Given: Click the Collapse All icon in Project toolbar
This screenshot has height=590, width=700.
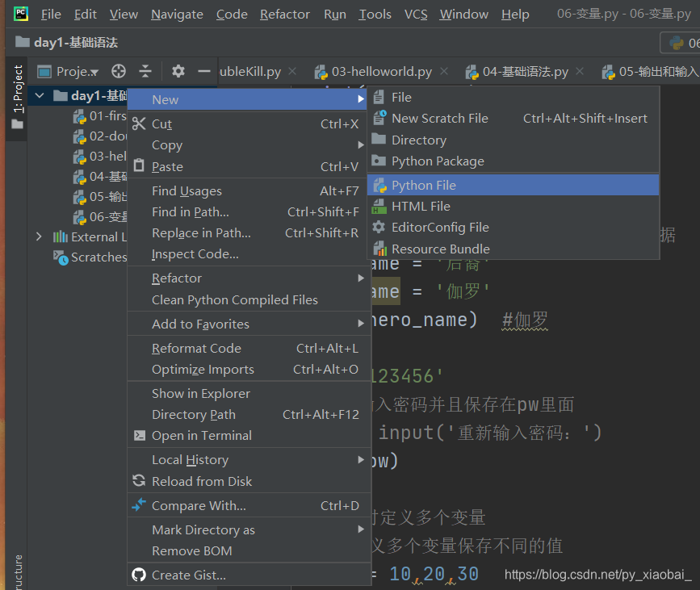Looking at the screenshot, I should tap(145, 71).
